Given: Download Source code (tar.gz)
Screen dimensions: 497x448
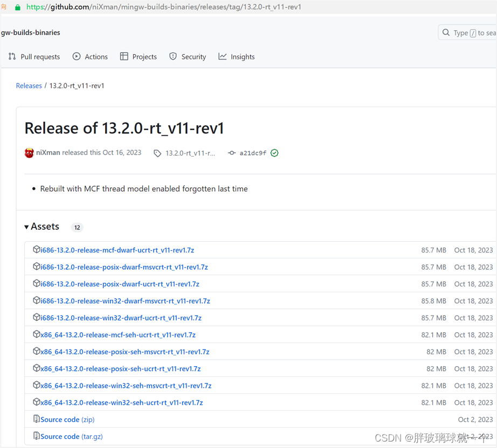Looking at the screenshot, I should pos(72,437).
